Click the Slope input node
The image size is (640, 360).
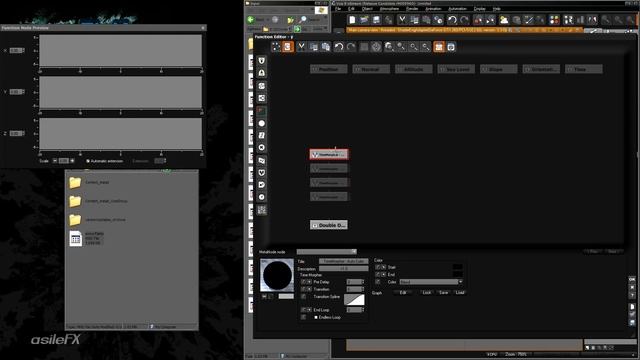(498, 69)
